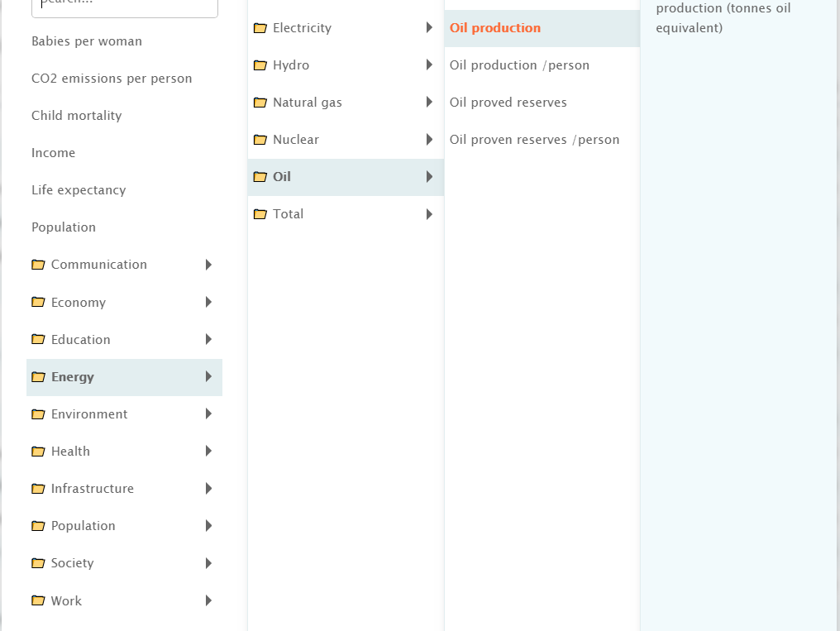Click the Work folder icon
The height and width of the screenshot is (631, 840).
[38, 600]
